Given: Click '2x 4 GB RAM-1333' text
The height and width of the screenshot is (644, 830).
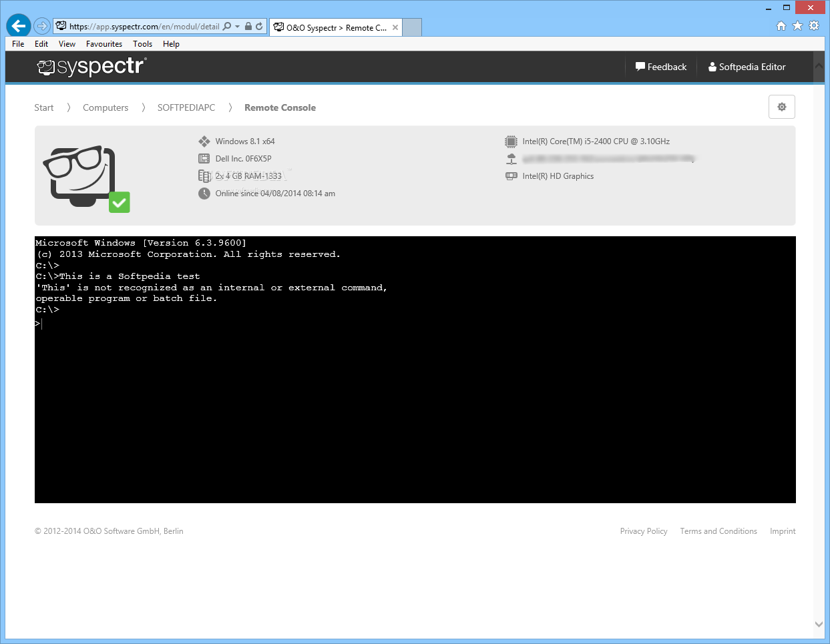Looking at the screenshot, I should 248,176.
